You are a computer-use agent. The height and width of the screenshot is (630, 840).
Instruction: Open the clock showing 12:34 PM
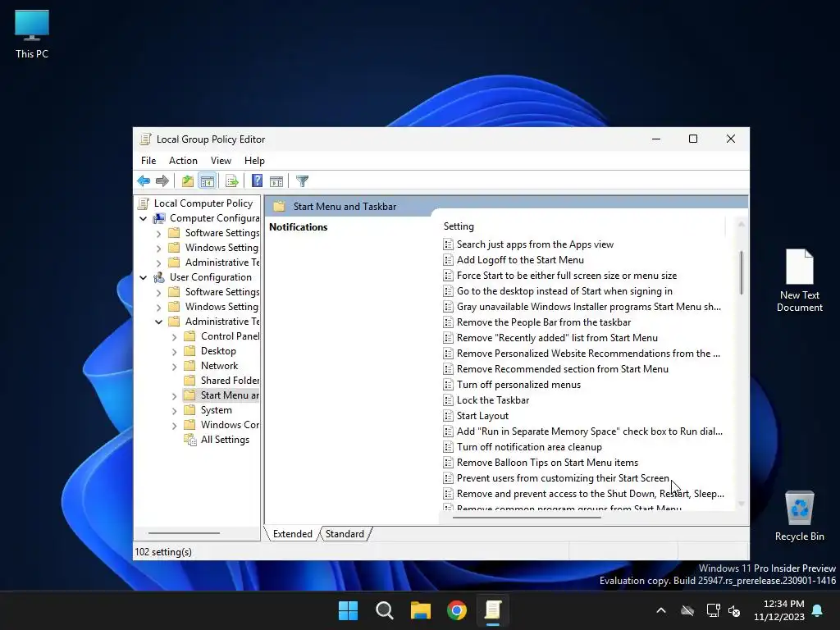(x=779, y=610)
